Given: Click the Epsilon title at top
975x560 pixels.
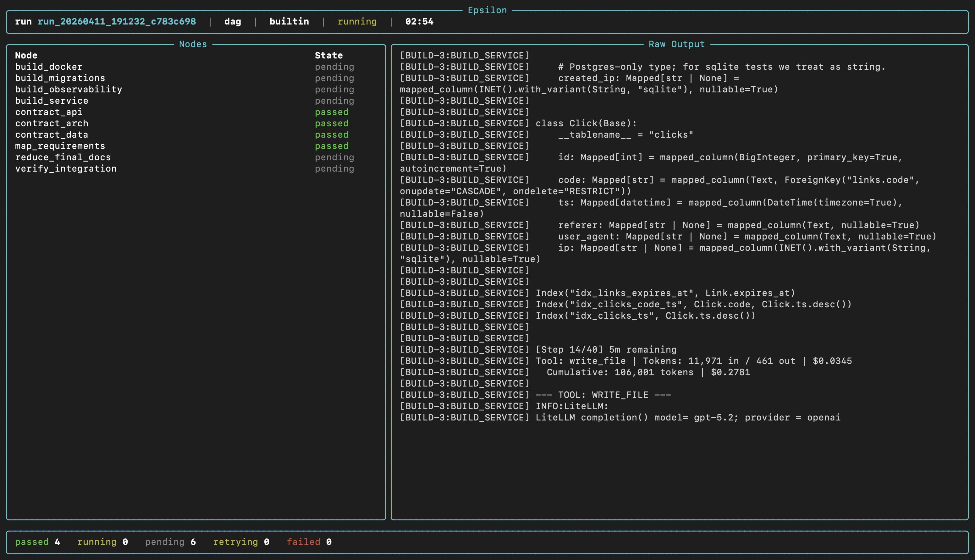Looking at the screenshot, I should tap(487, 10).
